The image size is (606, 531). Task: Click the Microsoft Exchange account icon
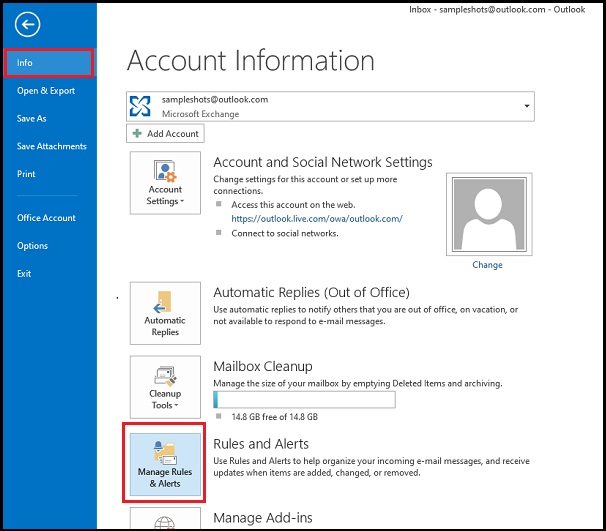pos(140,106)
